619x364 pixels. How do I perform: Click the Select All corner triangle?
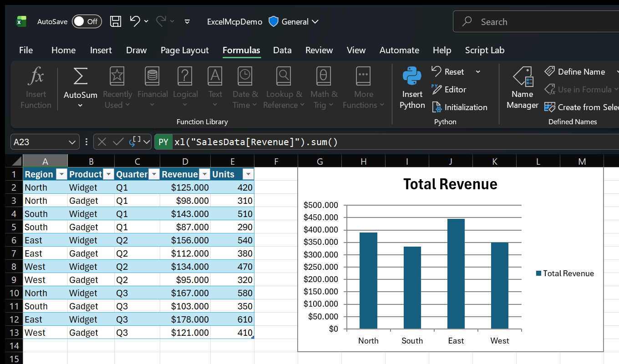click(x=16, y=161)
